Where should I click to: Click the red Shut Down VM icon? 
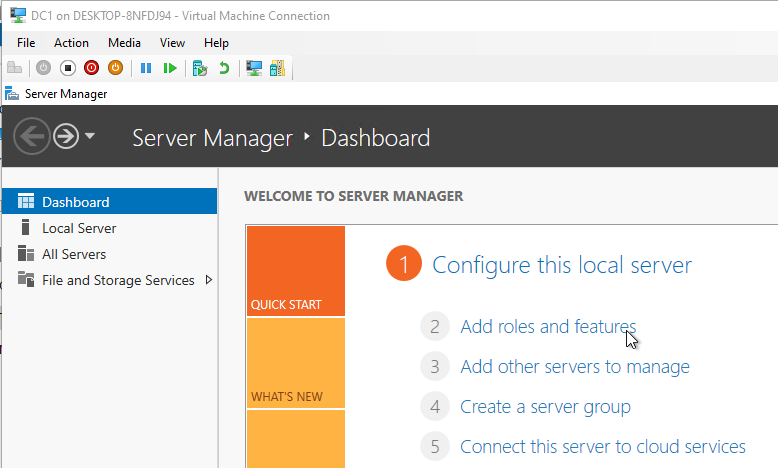91,68
